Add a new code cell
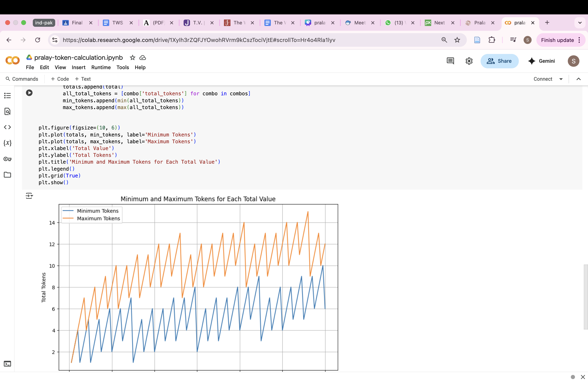588x382 pixels. pos(60,79)
